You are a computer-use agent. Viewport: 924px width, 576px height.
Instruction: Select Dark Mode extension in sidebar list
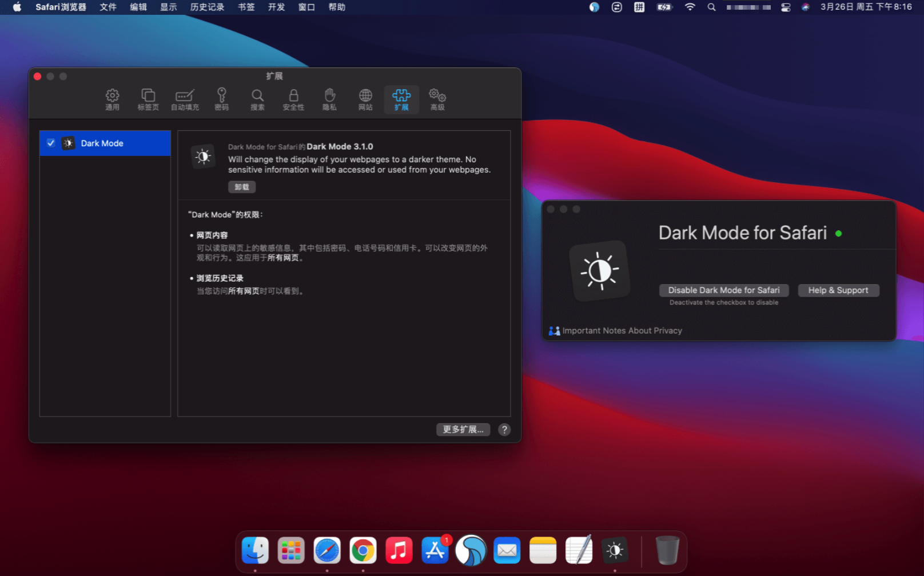click(105, 143)
